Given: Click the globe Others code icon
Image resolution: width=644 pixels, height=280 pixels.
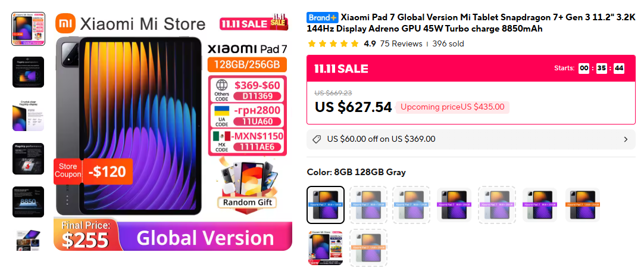Looking at the screenshot, I should pyautogui.click(x=222, y=86).
